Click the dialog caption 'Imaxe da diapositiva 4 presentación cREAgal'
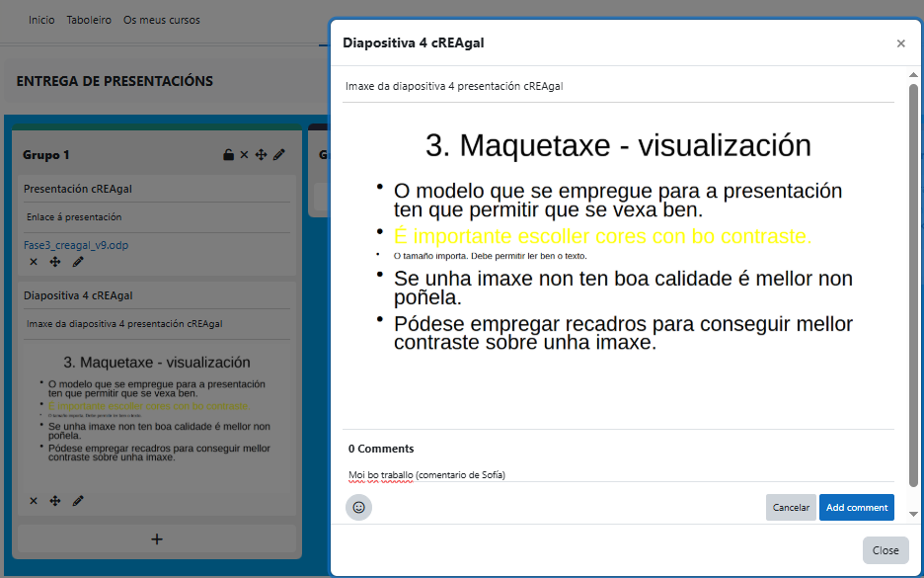924x578 pixels. 454,86
